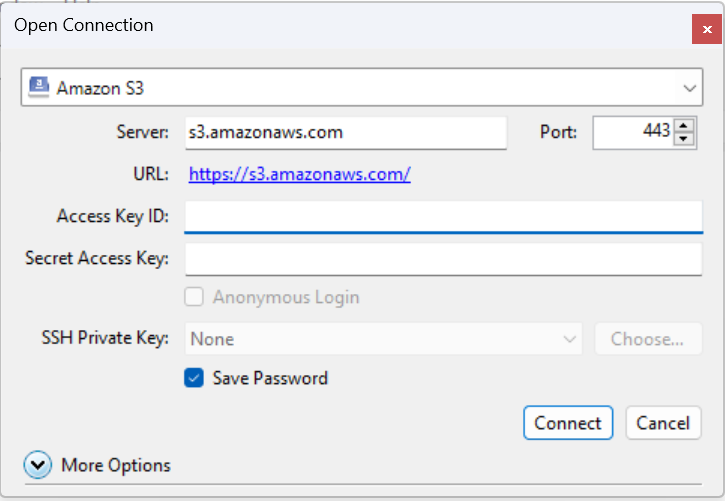The image size is (725, 501).
Task: Toggle the Anonymous Login checkbox
Action: tap(195, 297)
